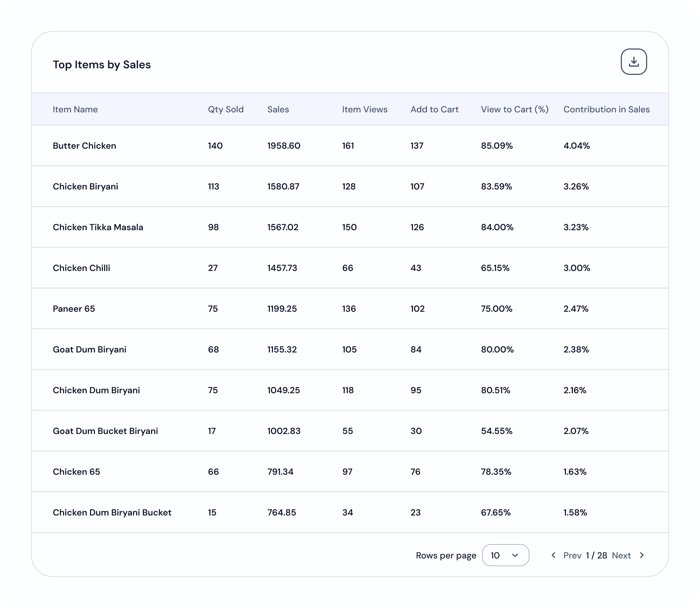Click the Next pagination link
This screenshot has height=608, width=700.
tap(621, 555)
